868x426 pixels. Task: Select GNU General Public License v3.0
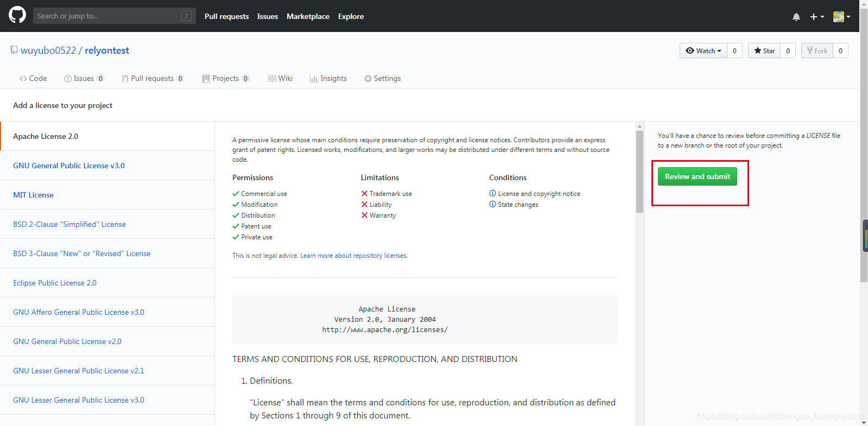click(x=107, y=166)
